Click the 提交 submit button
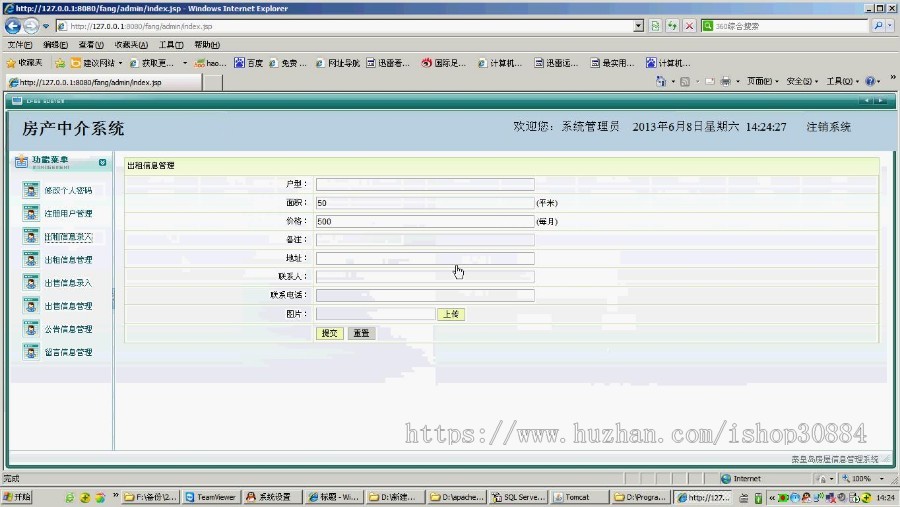This screenshot has height=507, width=900. [329, 333]
